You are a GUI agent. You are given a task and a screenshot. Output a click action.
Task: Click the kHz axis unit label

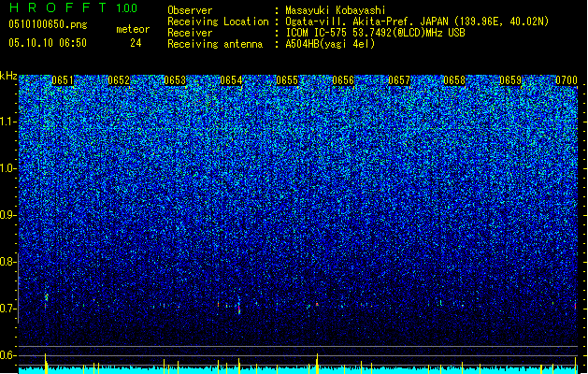(8, 76)
